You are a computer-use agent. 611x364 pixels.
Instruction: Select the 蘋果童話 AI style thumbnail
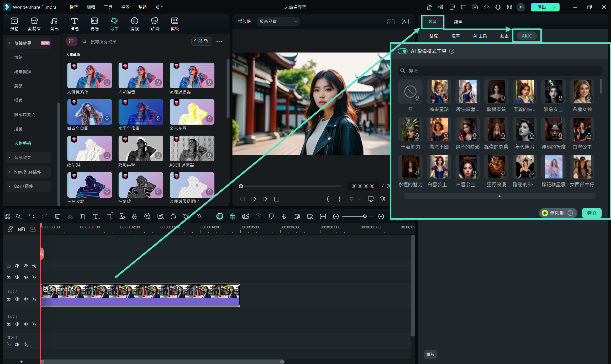[439, 91]
